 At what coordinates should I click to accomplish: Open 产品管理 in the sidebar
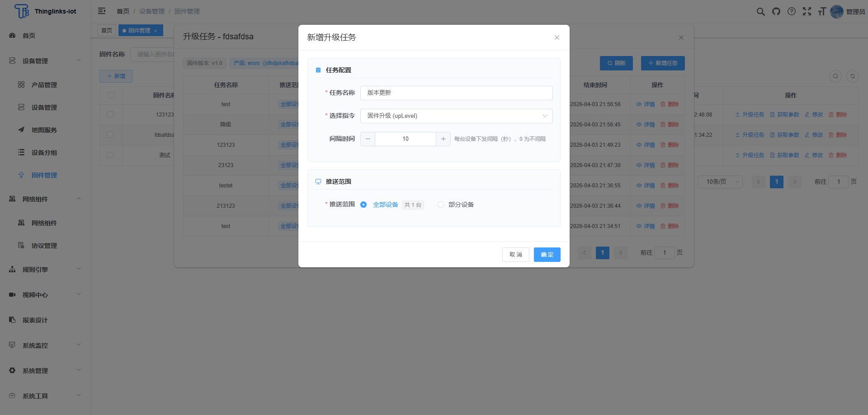click(x=44, y=85)
